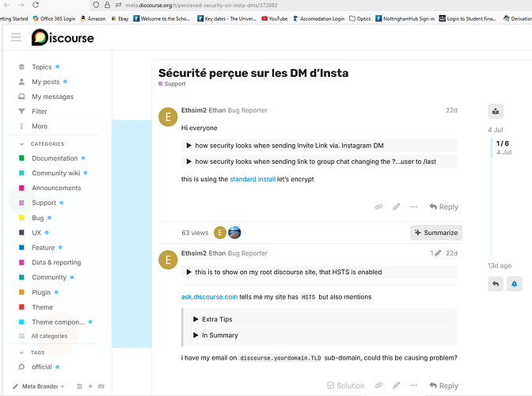Reload the page with browser refresh icon
This screenshot has width=532, height=396.
36,5
